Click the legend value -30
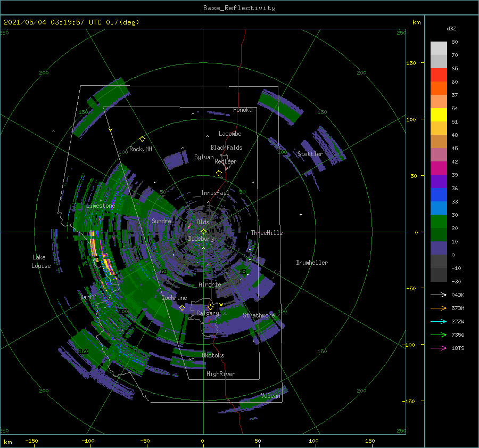 (456, 282)
